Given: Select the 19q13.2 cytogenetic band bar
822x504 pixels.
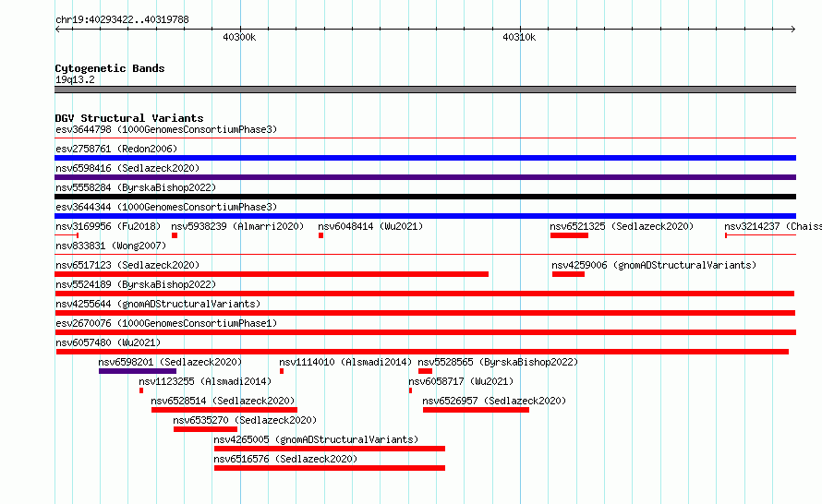Looking at the screenshot, I should [425, 90].
